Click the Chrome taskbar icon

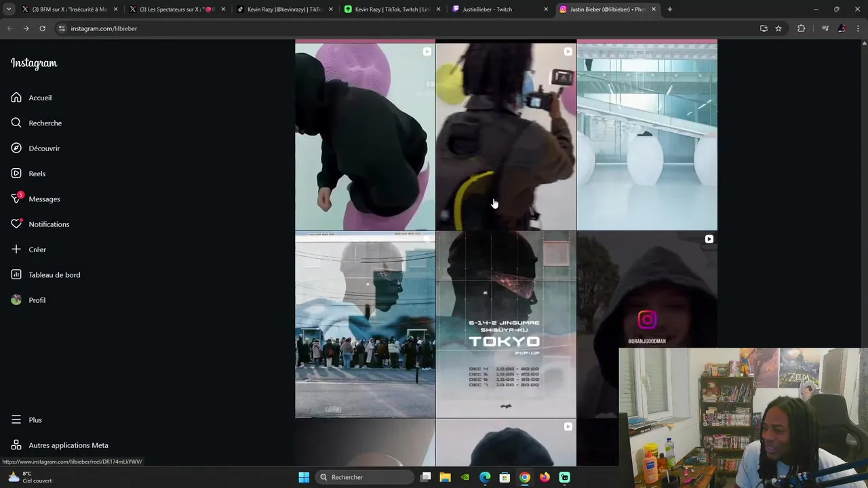pos(524,477)
